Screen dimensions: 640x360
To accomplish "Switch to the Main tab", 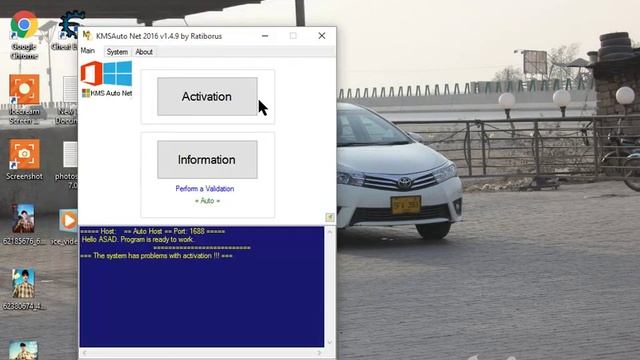I will point(88,51).
